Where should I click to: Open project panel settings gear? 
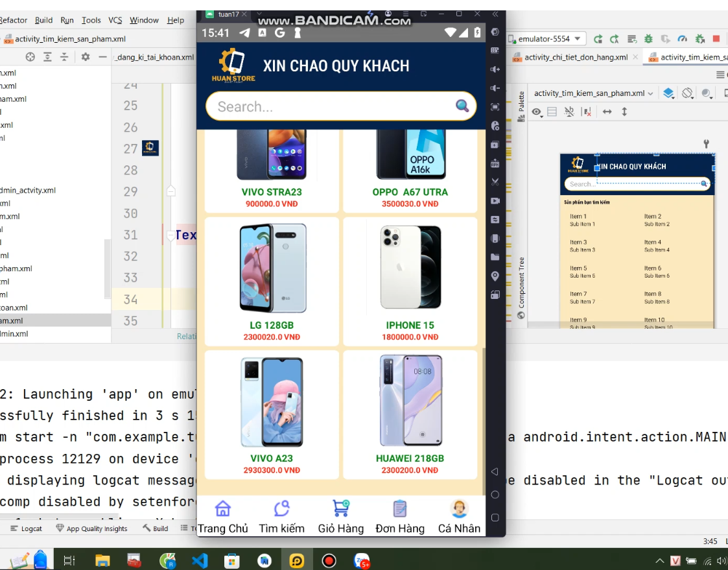coord(86,56)
